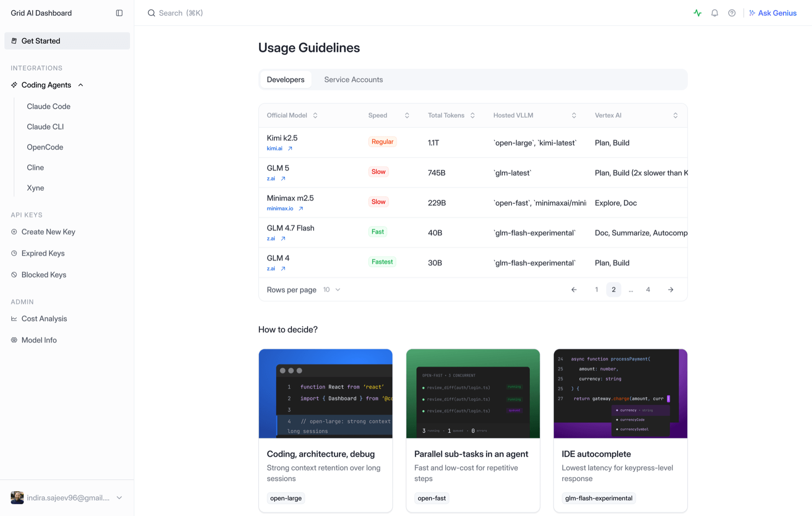Open Coding, architecture, debug card thumbnail
This screenshot has width=812, height=516.
325,394
